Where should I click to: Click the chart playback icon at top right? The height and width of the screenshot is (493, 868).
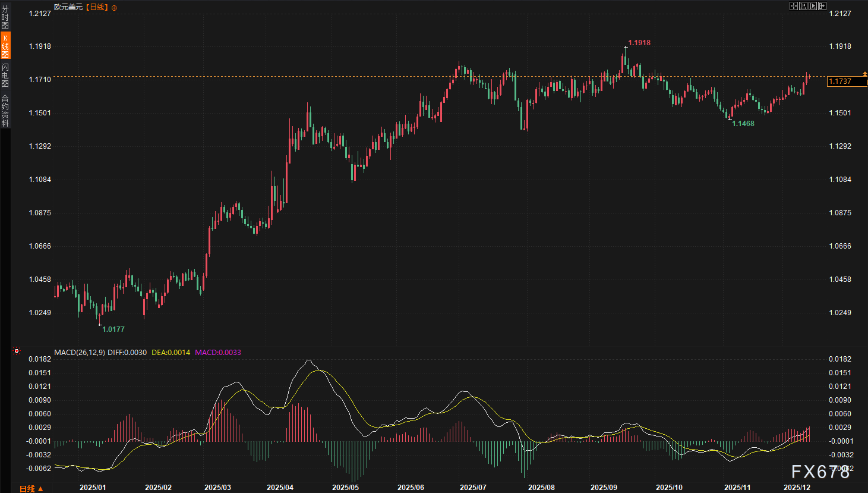(813, 6)
